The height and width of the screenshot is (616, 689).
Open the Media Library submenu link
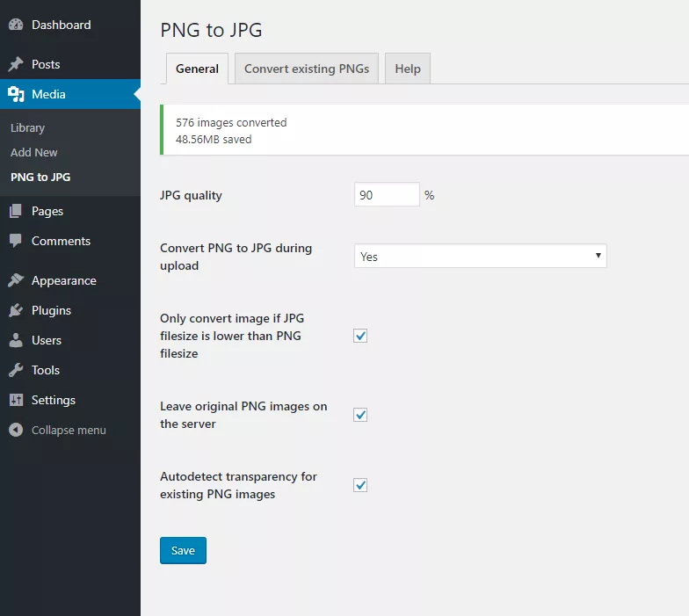pos(28,128)
